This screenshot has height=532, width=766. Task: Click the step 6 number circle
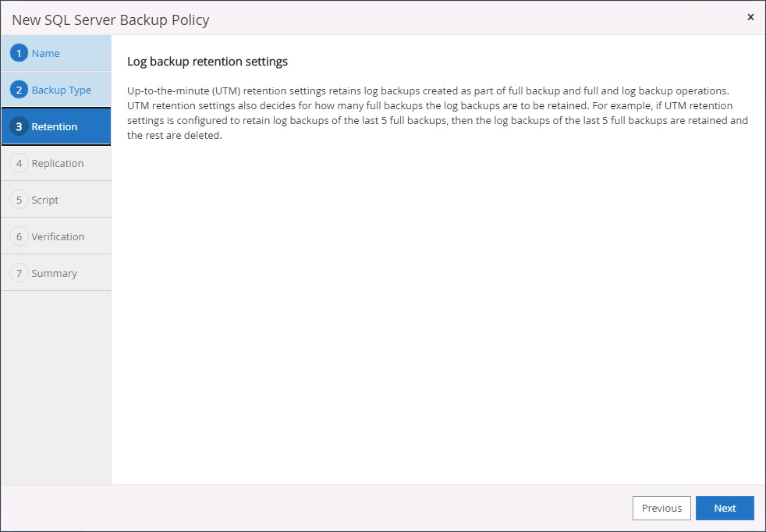point(19,236)
